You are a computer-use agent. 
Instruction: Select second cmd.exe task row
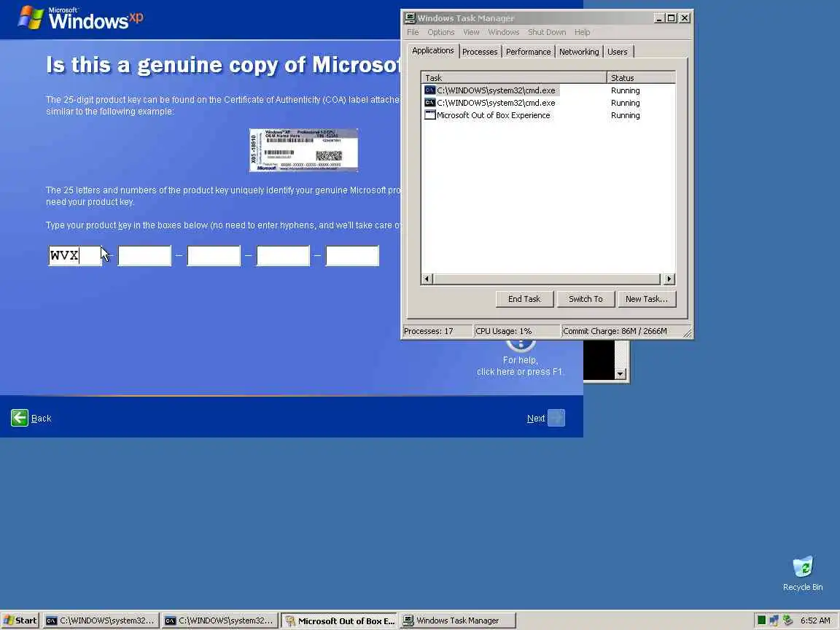(548, 102)
